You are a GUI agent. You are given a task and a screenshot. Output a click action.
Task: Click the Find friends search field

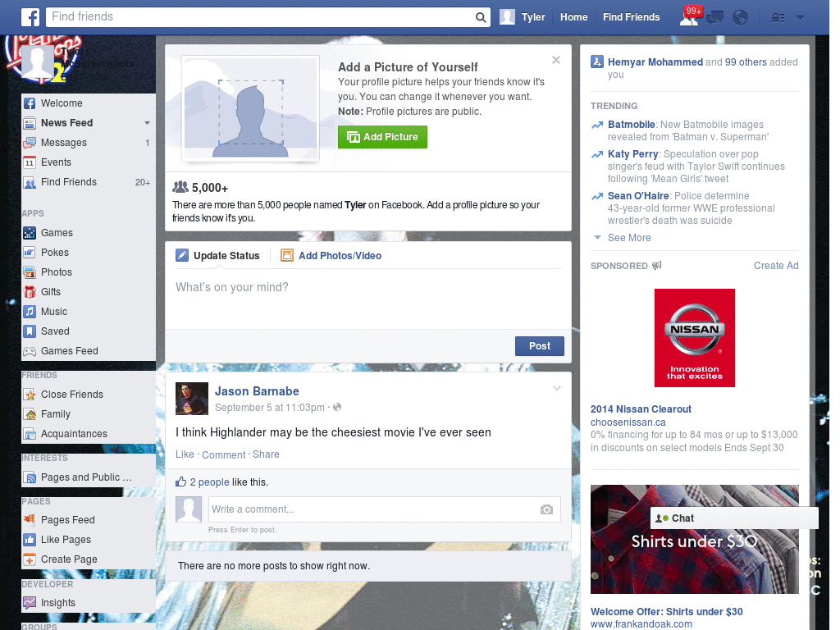[260, 17]
